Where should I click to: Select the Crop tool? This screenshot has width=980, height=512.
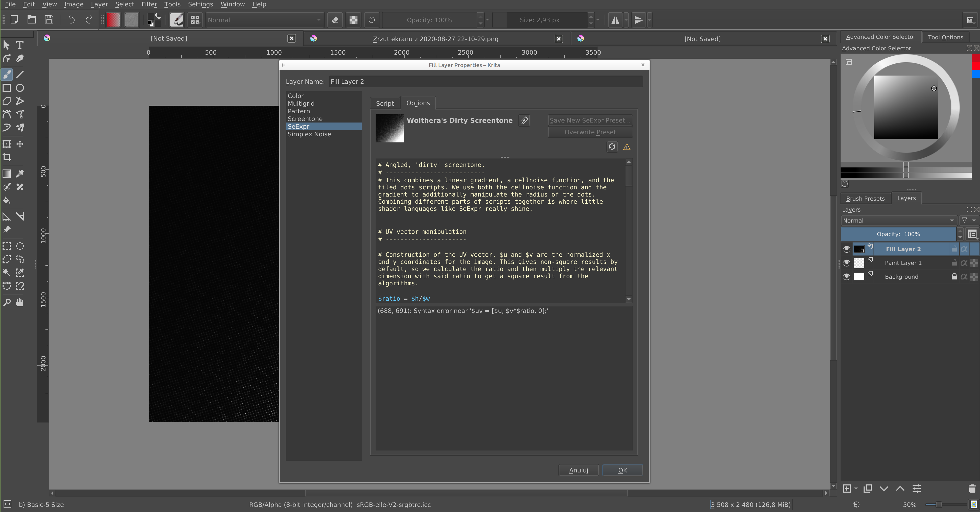(6, 157)
